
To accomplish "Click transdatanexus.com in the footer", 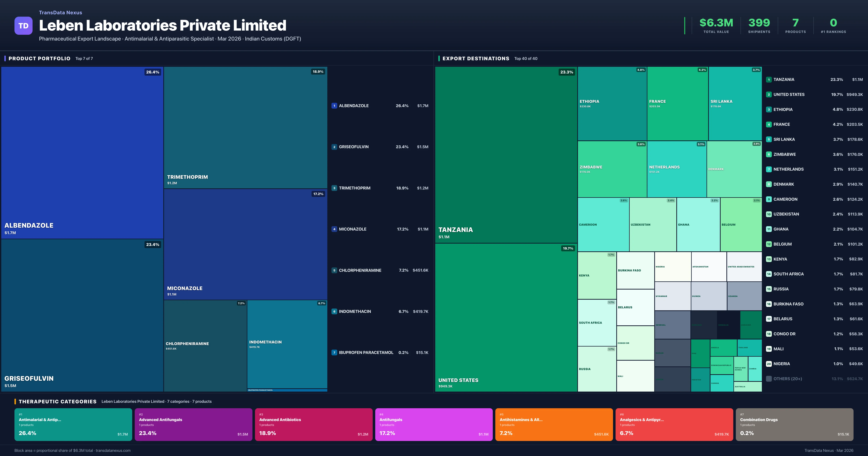I will click(x=113, y=450).
